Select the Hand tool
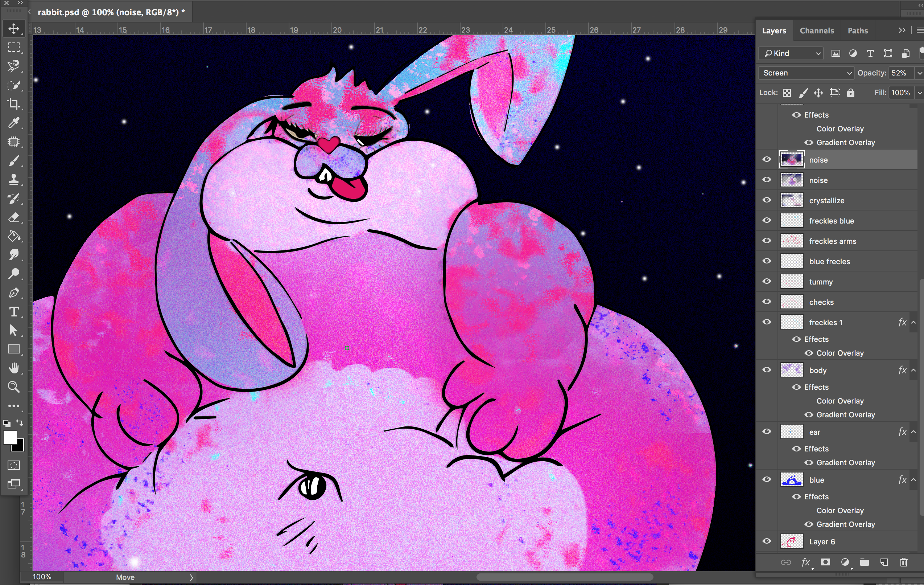 point(14,368)
